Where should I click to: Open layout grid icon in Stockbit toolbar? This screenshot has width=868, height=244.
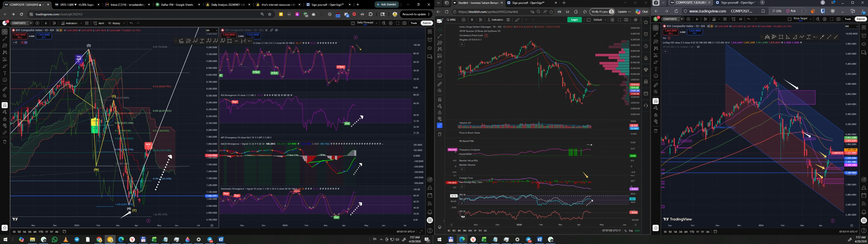pyautogui.click(x=508, y=20)
